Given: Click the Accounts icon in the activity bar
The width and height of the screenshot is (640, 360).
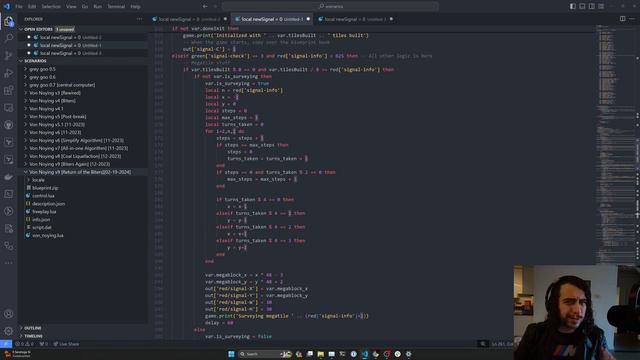Looking at the screenshot, I should coord(9,314).
